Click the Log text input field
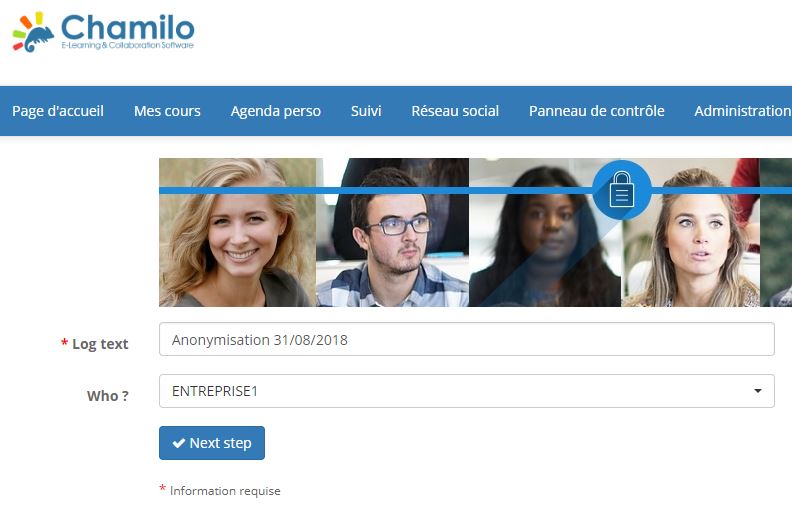This screenshot has width=792, height=522. coord(467,339)
